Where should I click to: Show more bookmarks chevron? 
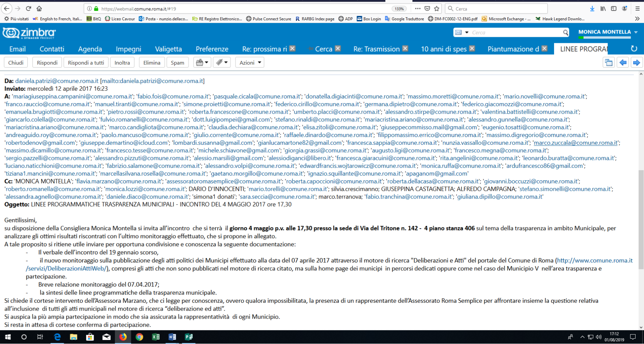[637, 19]
